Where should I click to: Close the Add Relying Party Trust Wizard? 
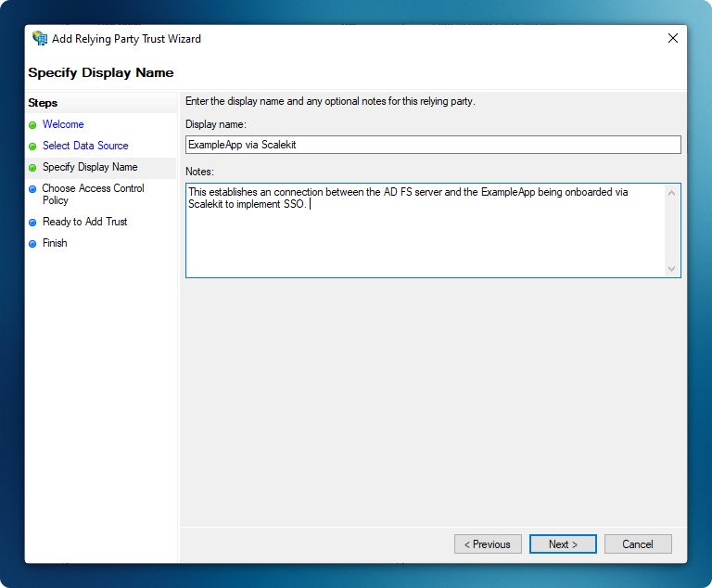672,38
